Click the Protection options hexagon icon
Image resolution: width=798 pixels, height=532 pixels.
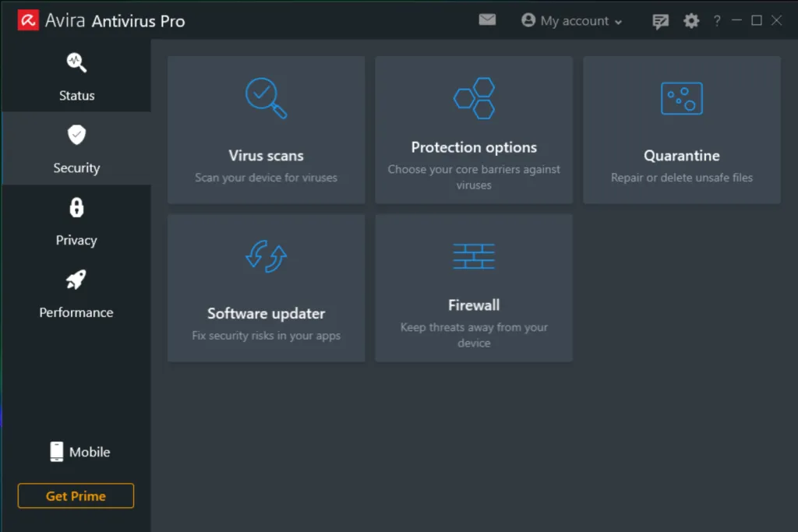tap(474, 98)
